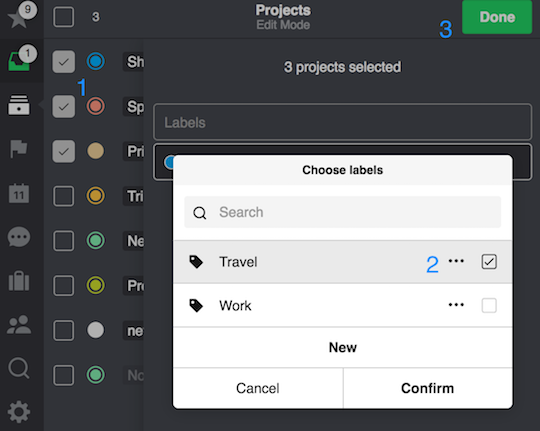Select the Travel label row

[343, 262]
